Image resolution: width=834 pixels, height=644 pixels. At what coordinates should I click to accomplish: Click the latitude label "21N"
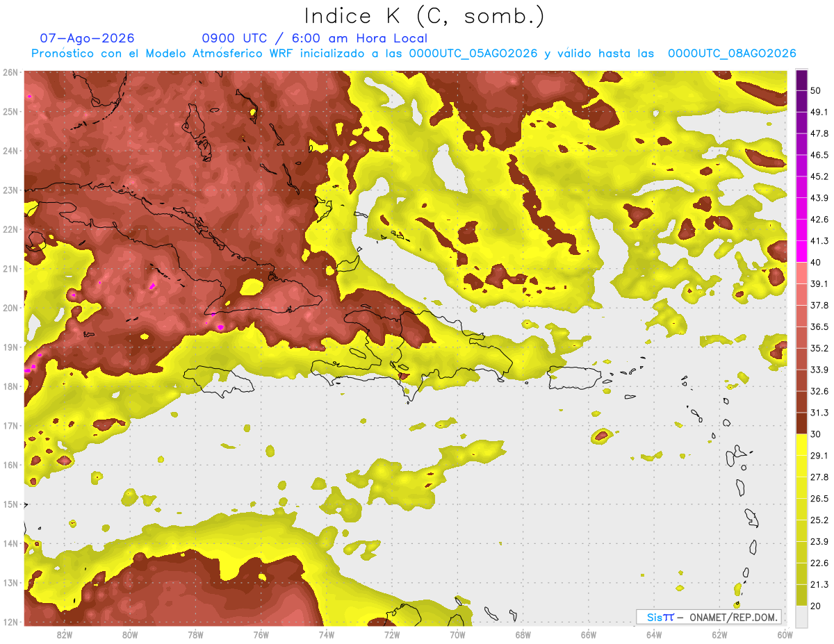pos(10,268)
